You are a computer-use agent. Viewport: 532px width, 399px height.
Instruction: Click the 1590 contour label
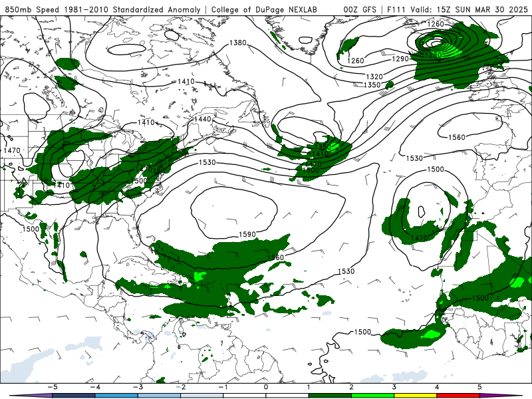tap(247, 235)
